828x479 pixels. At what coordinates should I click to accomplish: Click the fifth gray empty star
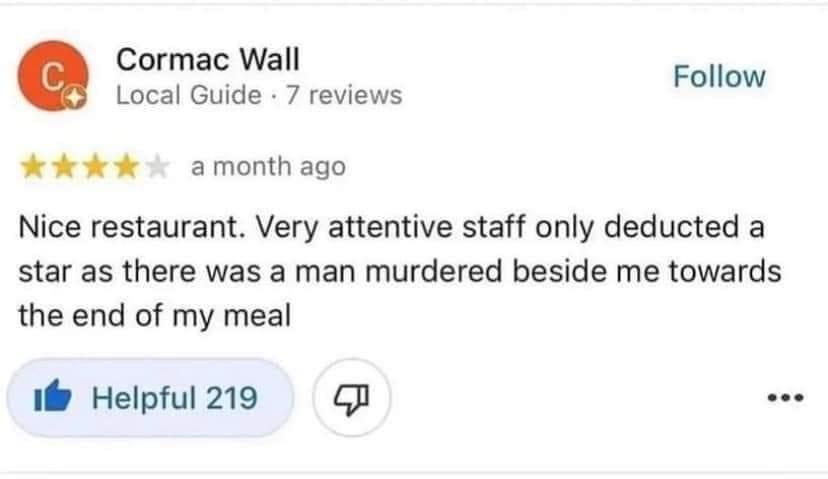coord(157,167)
